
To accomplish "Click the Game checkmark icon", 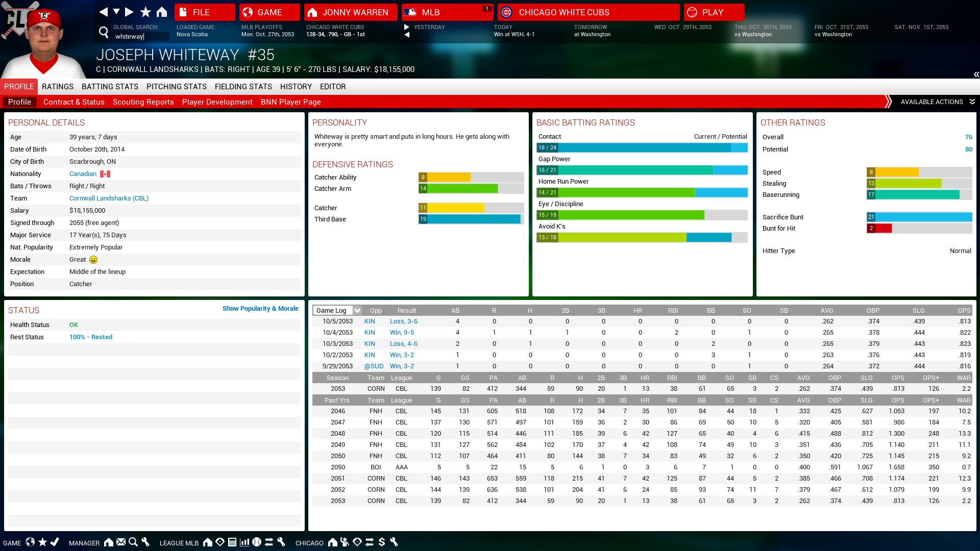I will (x=55, y=542).
